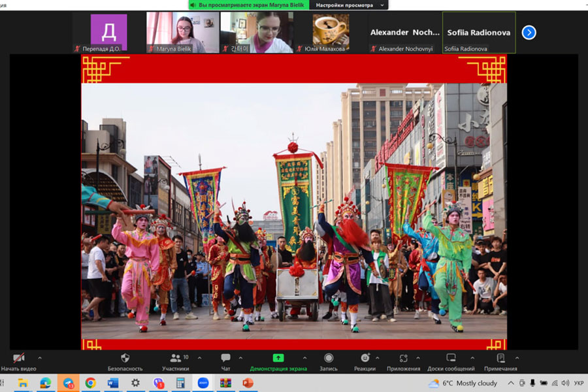Open the Whiteboards icon

[x=451, y=359]
